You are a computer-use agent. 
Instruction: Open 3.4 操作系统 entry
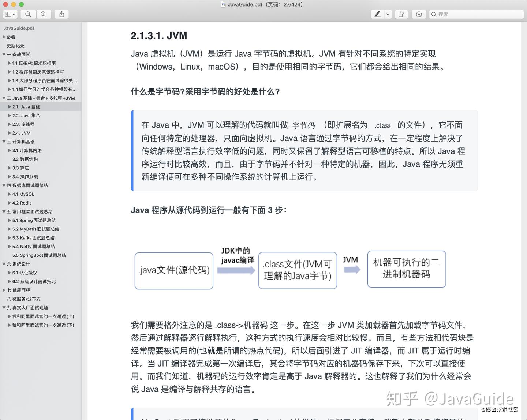coord(25,177)
